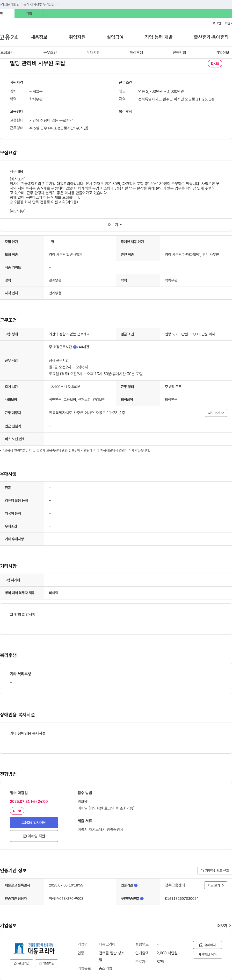Click the 건축물 일반 청소업 업종 value
The width and height of the screenshot is (232, 980).
tap(111, 956)
